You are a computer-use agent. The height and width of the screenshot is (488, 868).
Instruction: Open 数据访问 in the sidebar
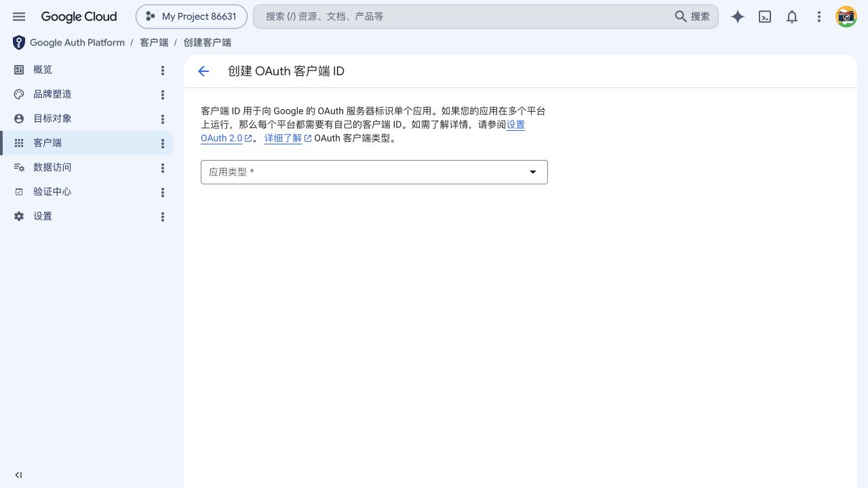tap(87, 167)
